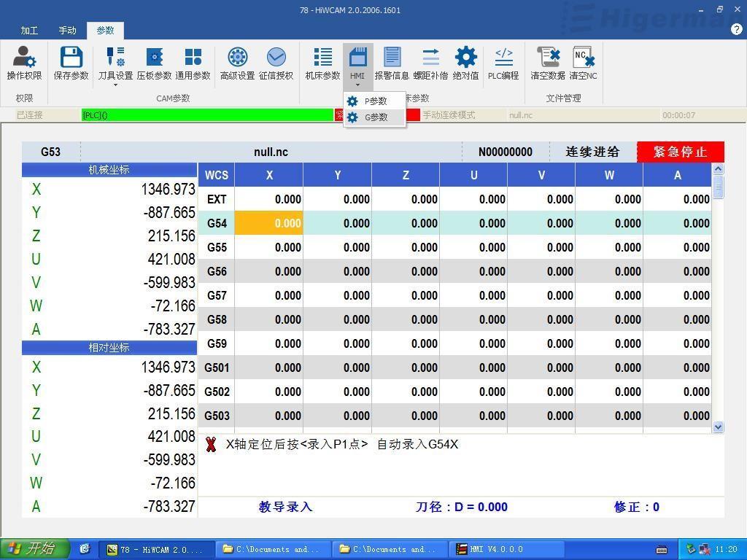Click the 紧急停止 emergency stop button

click(681, 152)
